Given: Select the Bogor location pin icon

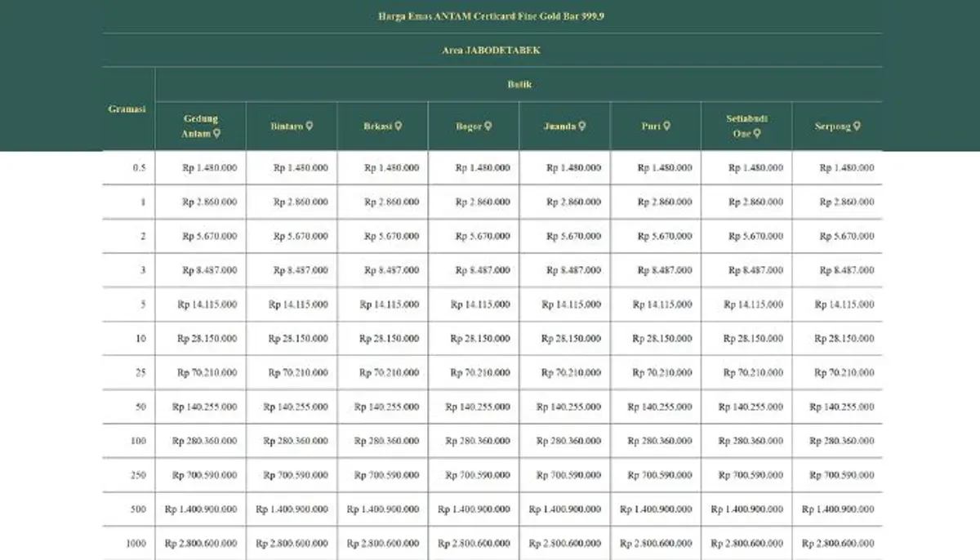Looking at the screenshot, I should [488, 127].
